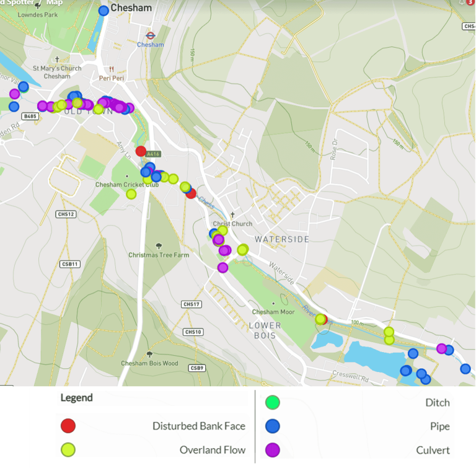
Task: Open the Map breadcrumb at top
Action: 55,2
